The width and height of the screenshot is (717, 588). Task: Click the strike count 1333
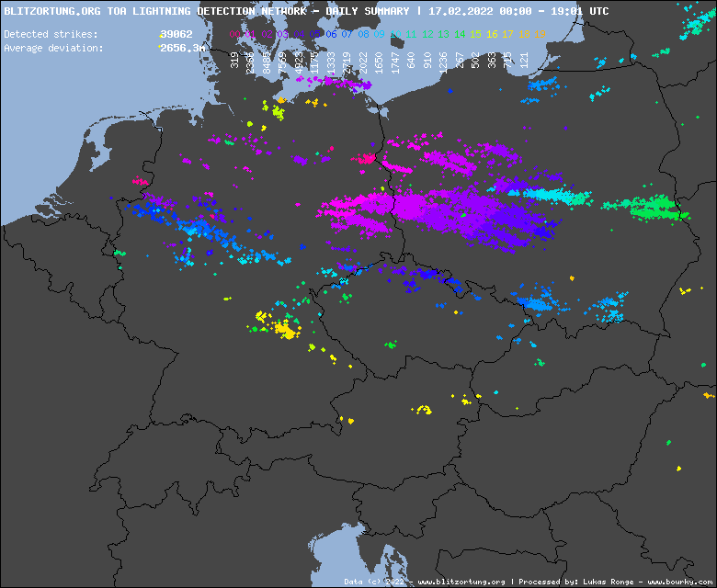point(331,63)
